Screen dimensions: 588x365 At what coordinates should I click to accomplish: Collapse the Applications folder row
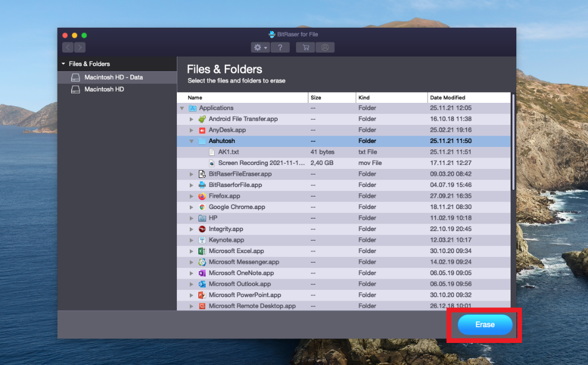point(182,108)
